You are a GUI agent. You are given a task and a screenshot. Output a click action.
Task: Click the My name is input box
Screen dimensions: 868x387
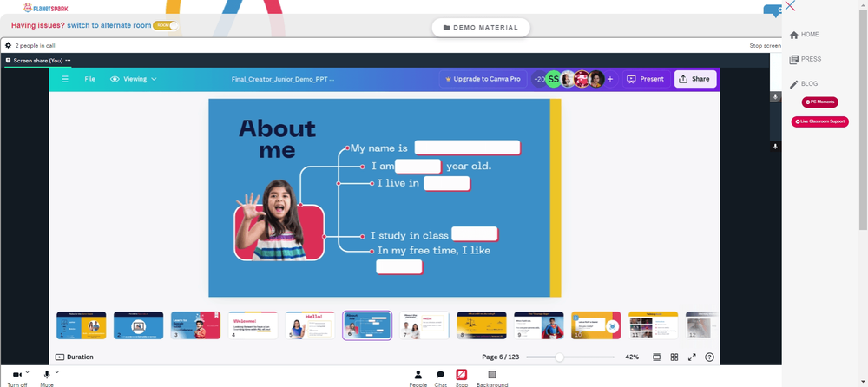click(x=467, y=148)
